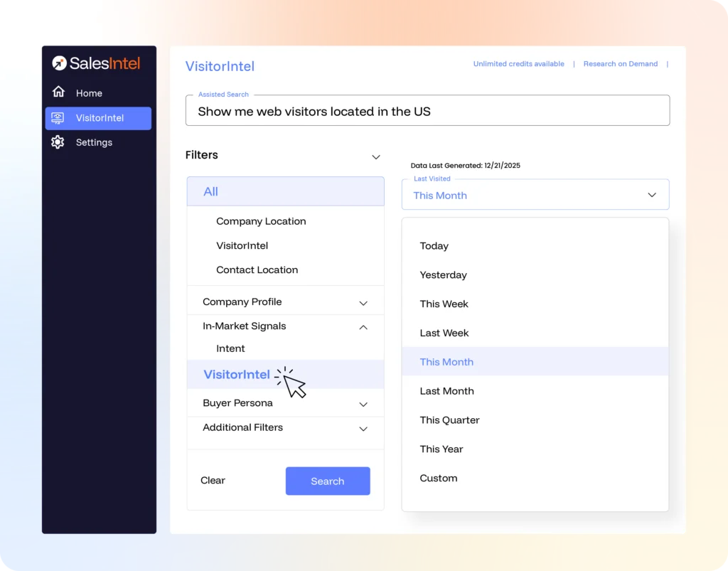
Task: Click Unlimited credits available link
Action: tap(518, 64)
